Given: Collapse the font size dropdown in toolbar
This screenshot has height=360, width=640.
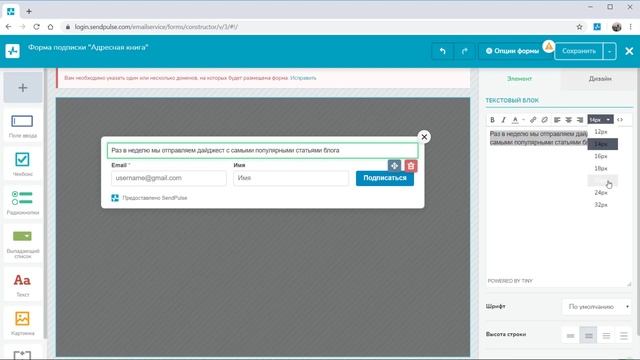Looking at the screenshot, I should [600, 120].
